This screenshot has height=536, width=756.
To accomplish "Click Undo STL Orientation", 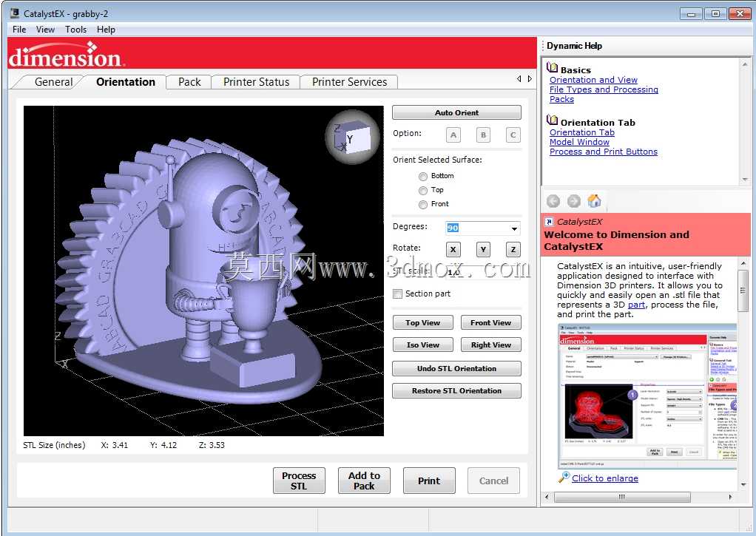I will pos(456,368).
